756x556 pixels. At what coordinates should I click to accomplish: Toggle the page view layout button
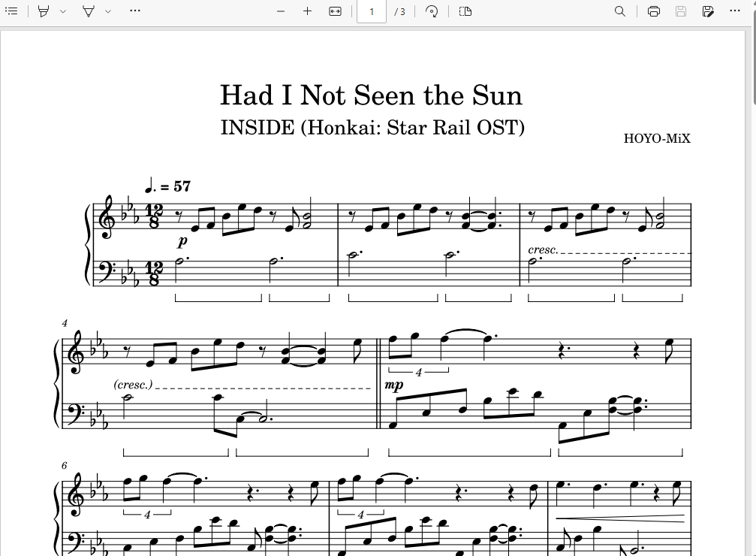[465, 11]
